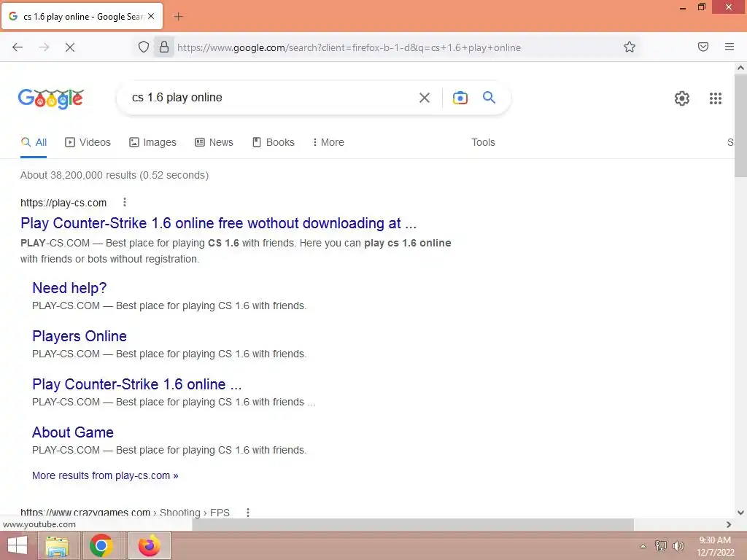Click 'About 38,200,000 results' text
Screen dimensions: 747x560
(115, 175)
